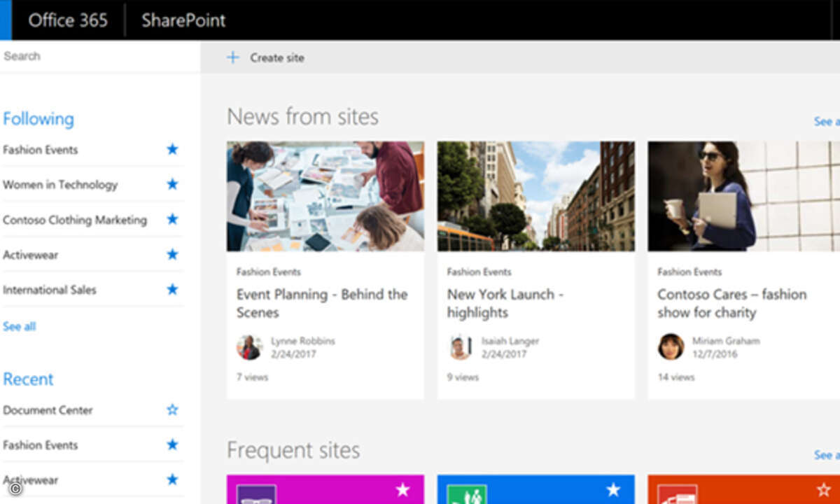Open SharePoint from the header bar
840x504 pixels.
(x=183, y=20)
